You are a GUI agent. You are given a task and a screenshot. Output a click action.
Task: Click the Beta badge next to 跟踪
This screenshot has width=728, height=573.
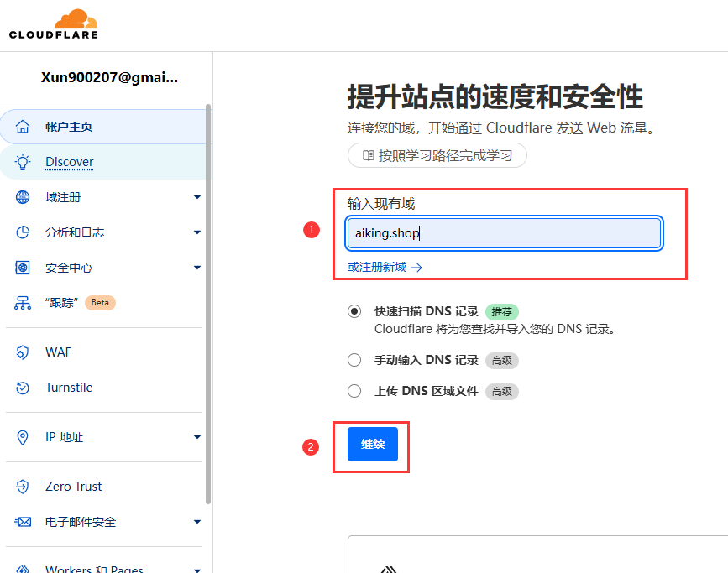click(x=100, y=303)
